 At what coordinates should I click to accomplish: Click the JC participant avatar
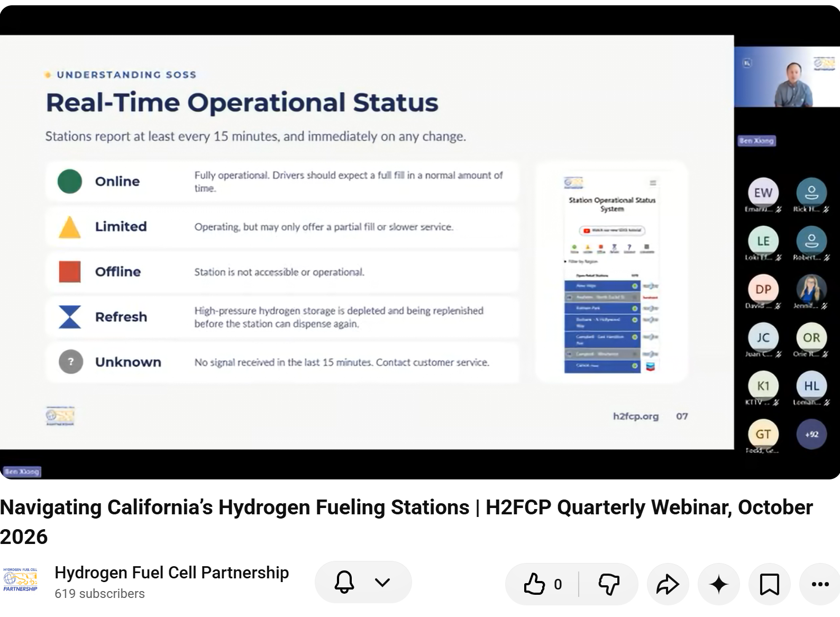pos(763,337)
